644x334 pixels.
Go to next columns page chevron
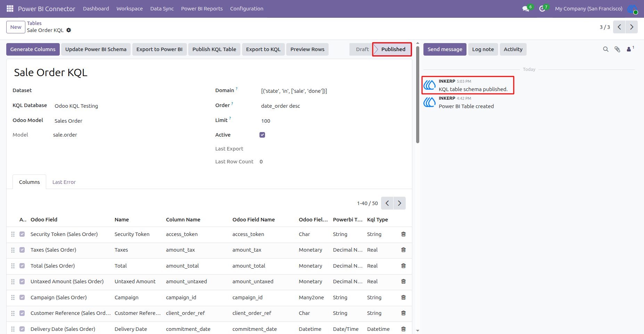399,203
